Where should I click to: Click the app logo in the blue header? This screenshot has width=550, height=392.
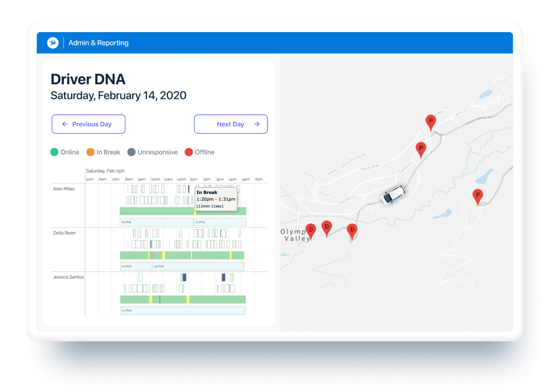(52, 43)
